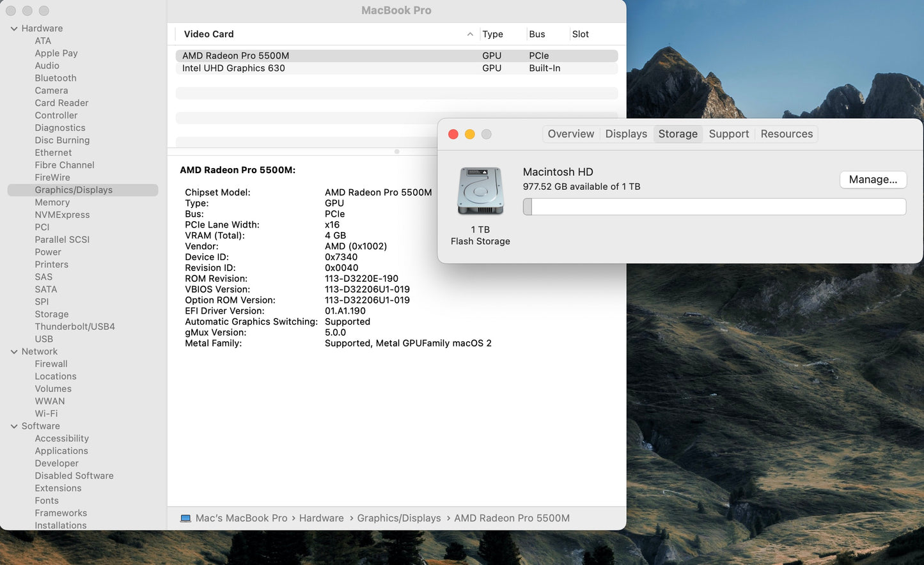Open NVMExpress in the sidebar
The height and width of the screenshot is (565, 924).
click(62, 215)
